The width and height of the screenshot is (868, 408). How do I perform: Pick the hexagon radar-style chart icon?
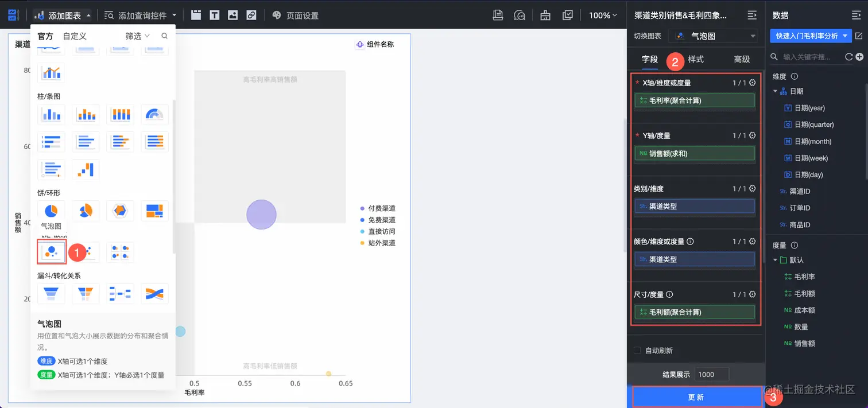click(x=120, y=211)
